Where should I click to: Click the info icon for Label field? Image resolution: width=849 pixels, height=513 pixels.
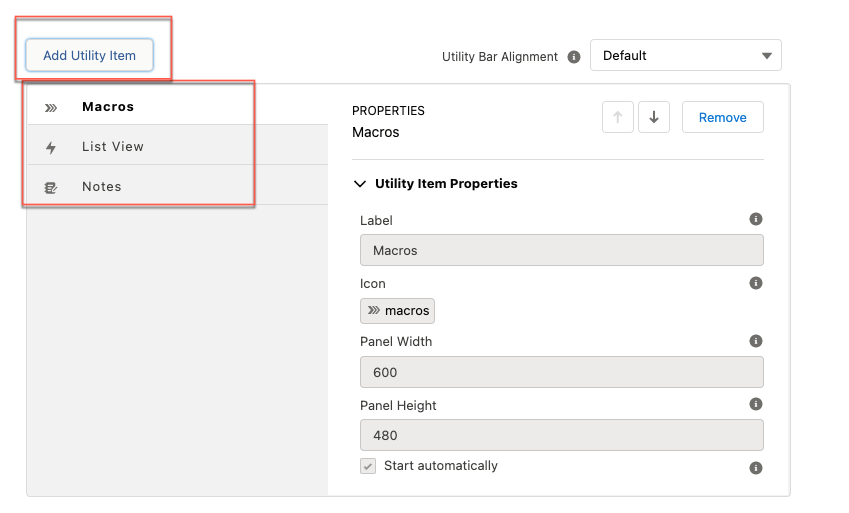click(x=756, y=219)
